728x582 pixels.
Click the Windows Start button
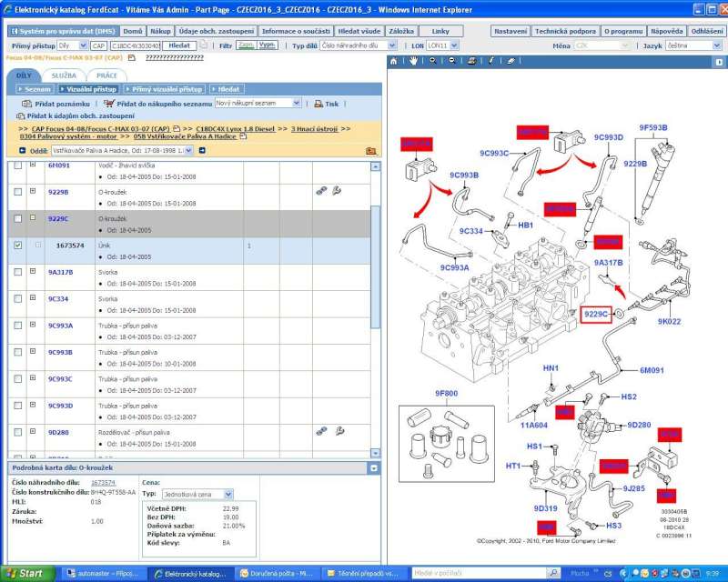pyautogui.click(x=25, y=574)
